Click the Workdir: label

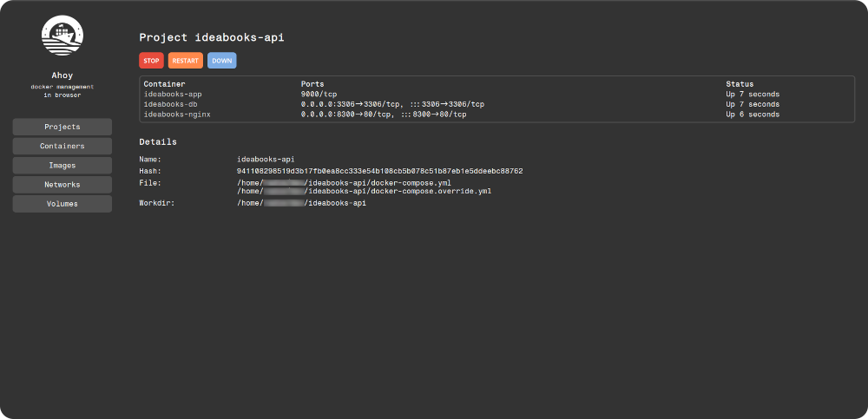[156, 203]
